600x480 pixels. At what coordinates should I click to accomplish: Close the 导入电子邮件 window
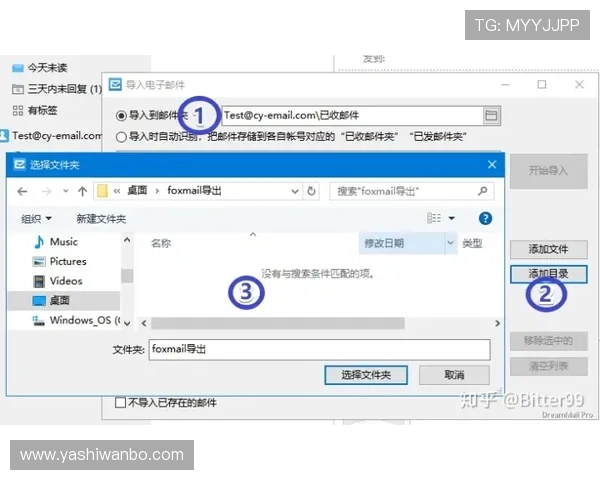coord(579,84)
